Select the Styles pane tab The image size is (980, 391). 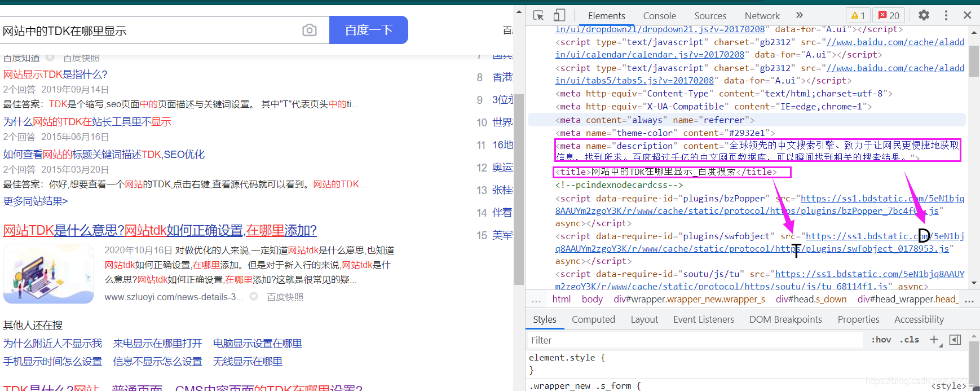[544, 319]
